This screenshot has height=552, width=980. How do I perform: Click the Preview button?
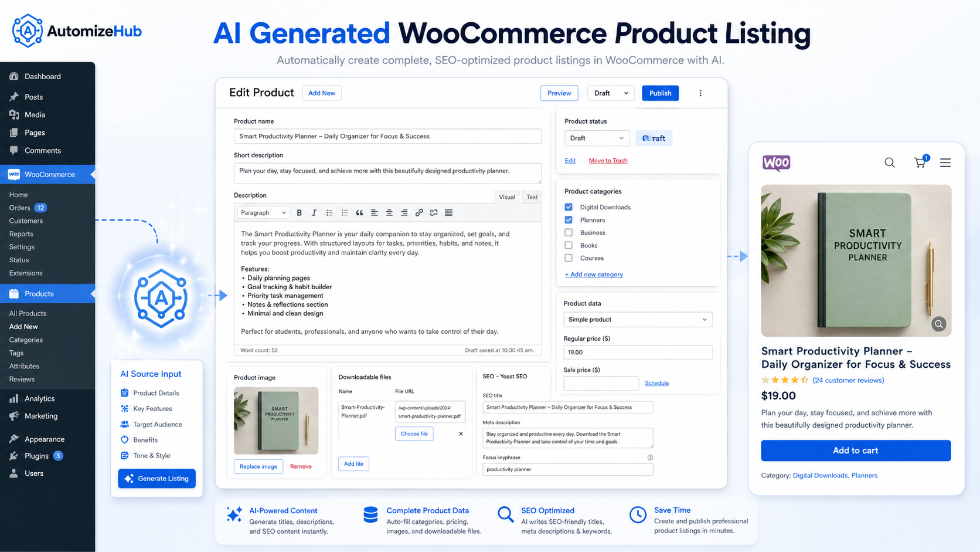click(x=559, y=93)
